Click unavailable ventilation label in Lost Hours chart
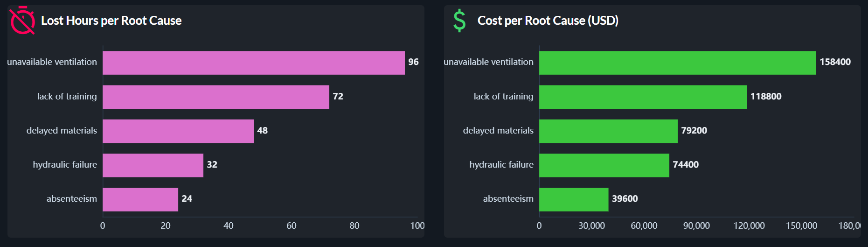Viewport: 868px width, 247px height. 52,62
